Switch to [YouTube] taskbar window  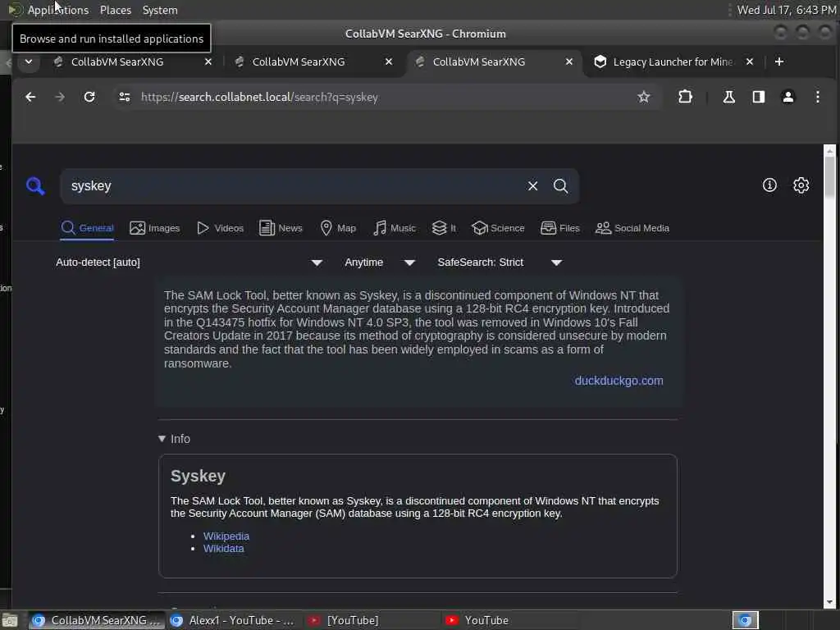pos(372,620)
